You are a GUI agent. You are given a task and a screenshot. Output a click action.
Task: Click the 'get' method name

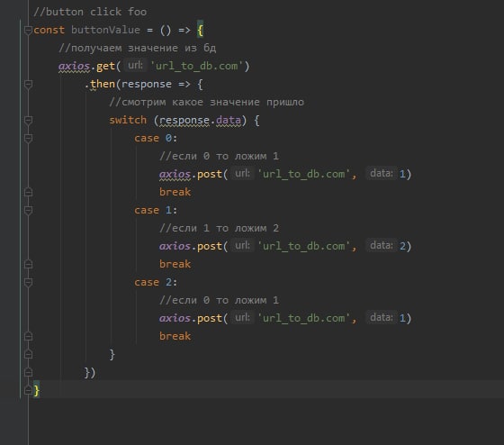point(105,67)
